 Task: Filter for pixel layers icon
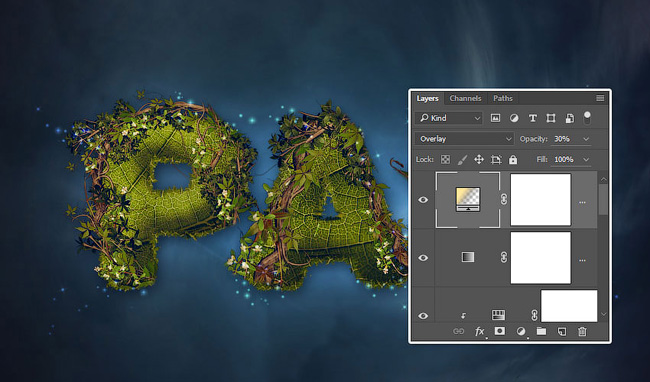point(495,118)
